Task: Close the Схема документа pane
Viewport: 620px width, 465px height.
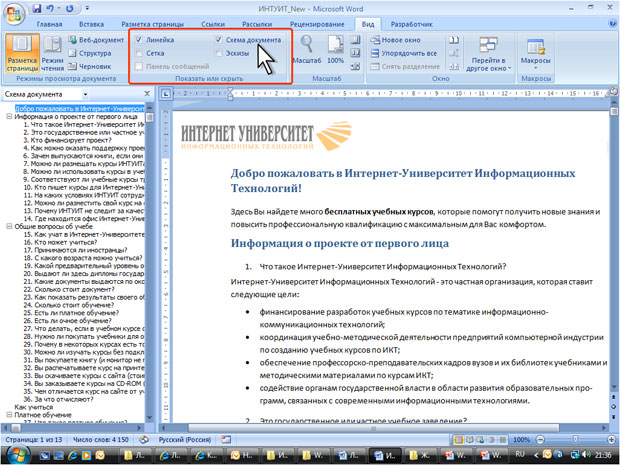Action: (147, 94)
